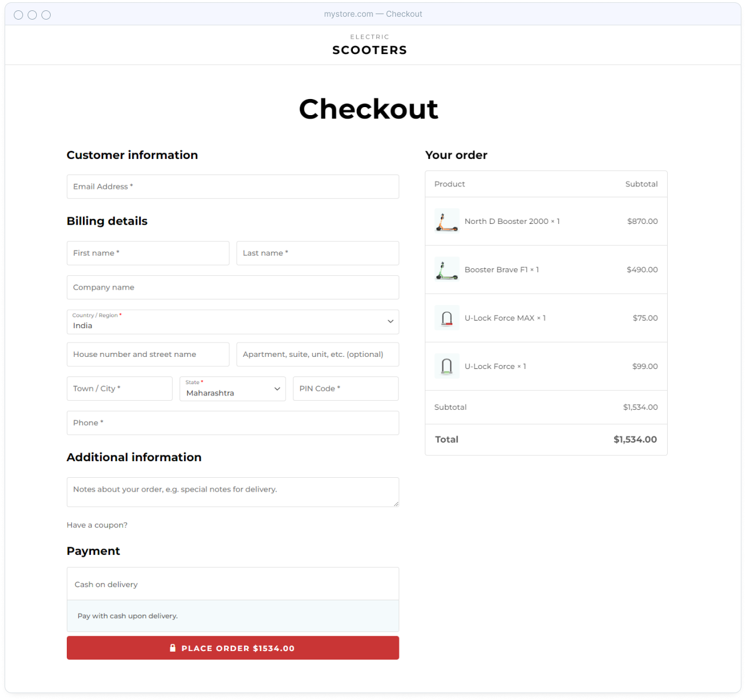Select the Cash on delivery payment option
This screenshot has height=700, width=746.
pos(233,584)
